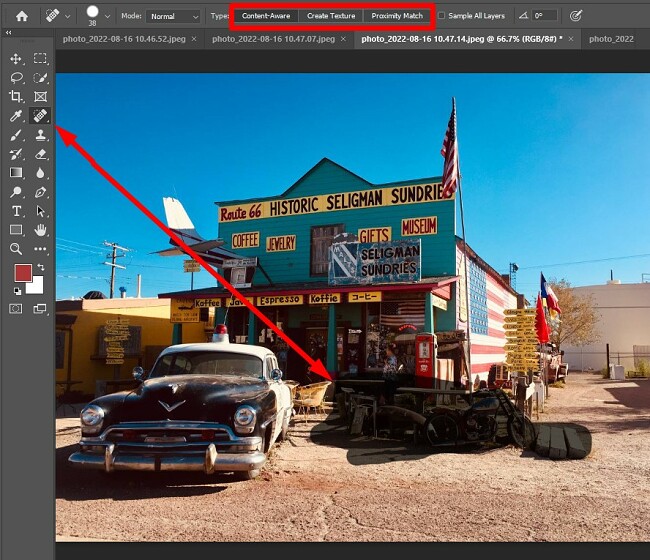The width and height of the screenshot is (650, 560).
Task: Open the Mode Normal dropdown
Action: (x=173, y=17)
